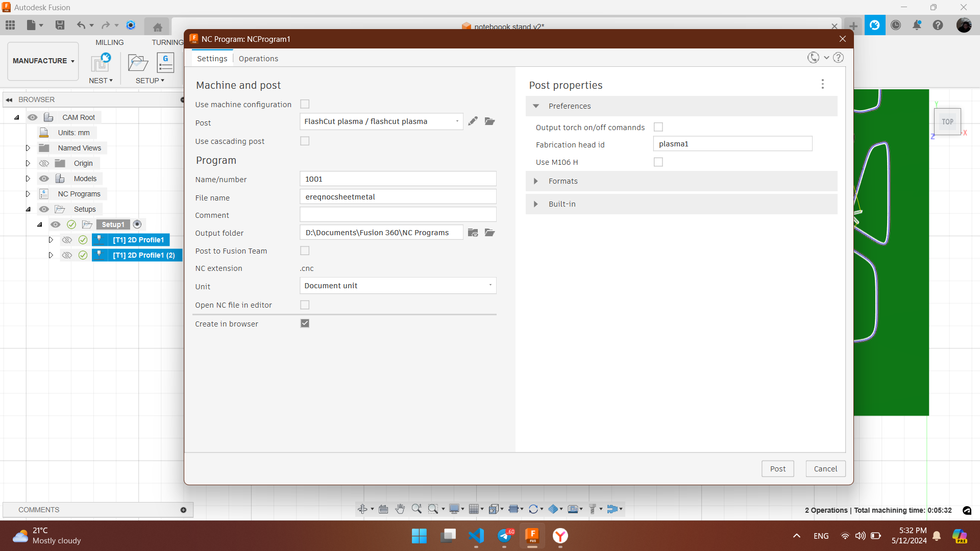Image resolution: width=980 pixels, height=551 pixels.
Task: Switch to the Settings tab
Action: pos(212,59)
